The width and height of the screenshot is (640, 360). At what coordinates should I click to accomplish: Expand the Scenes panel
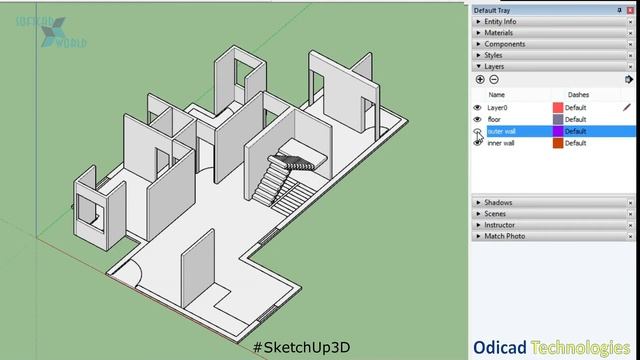[478, 214]
